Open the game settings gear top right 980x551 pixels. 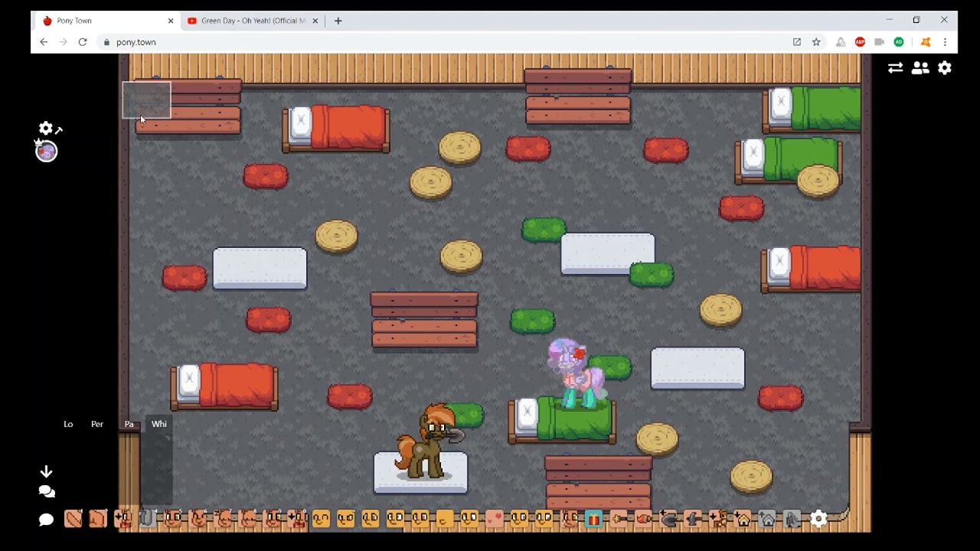[x=945, y=67]
